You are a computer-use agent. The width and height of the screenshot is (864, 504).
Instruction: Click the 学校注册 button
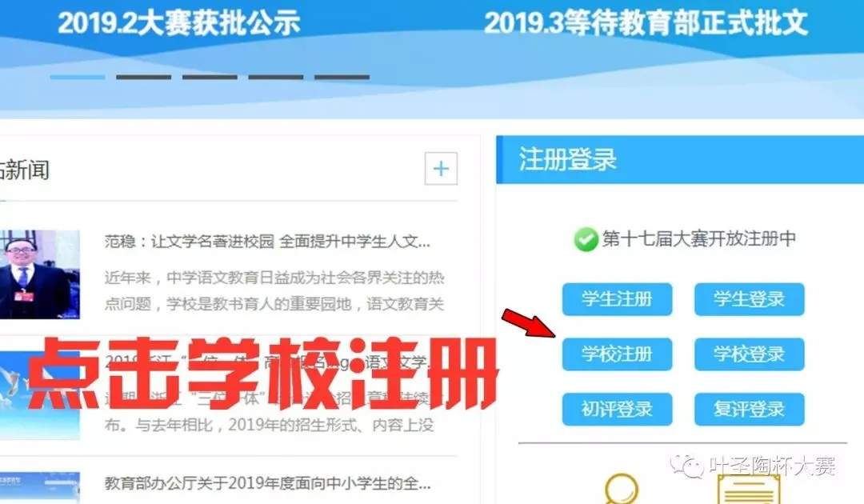click(617, 354)
